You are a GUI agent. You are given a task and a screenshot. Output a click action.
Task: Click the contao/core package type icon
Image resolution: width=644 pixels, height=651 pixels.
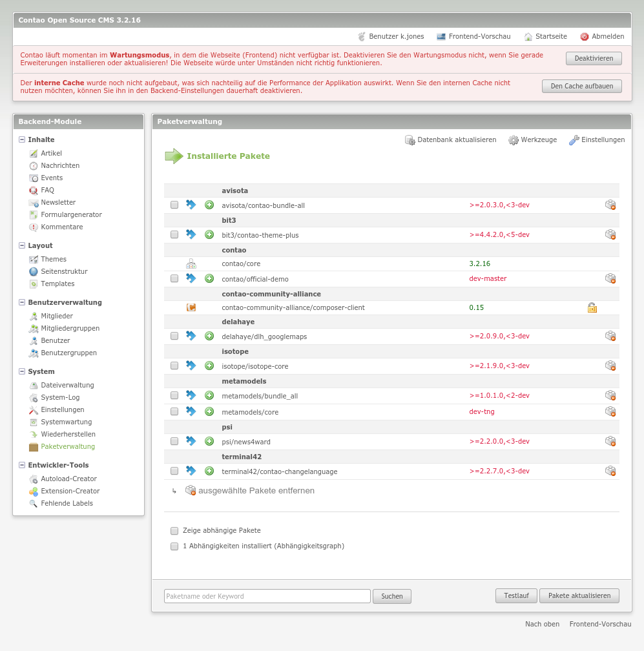click(x=191, y=263)
